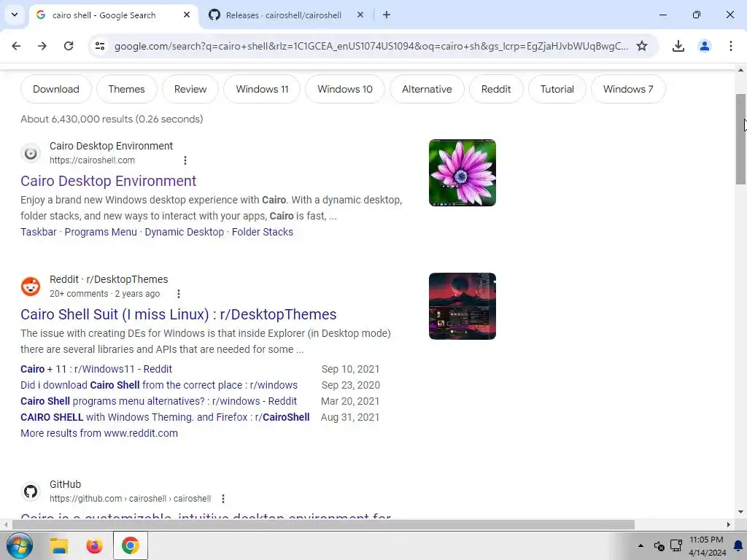
Task: Click the network tray icon
Action: [x=676, y=545]
